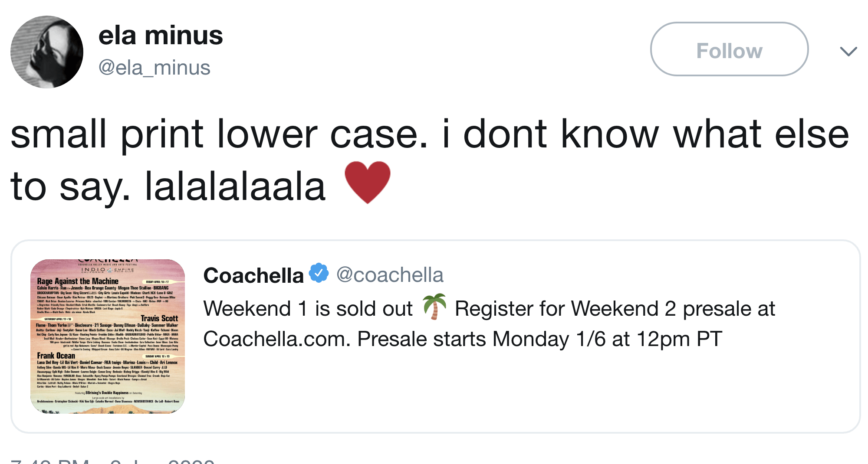This screenshot has height=464, width=868.
Task: Click the ela minus profile avatar
Action: (47, 52)
